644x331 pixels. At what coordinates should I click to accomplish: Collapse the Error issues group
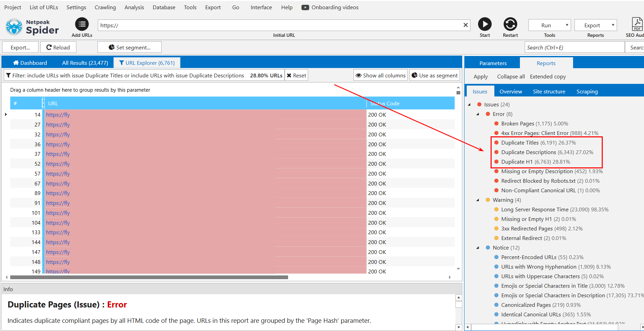477,114
